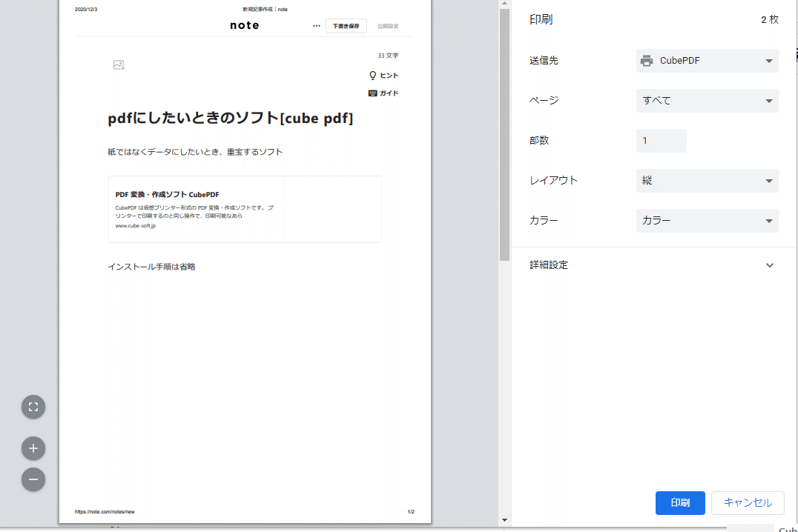The image size is (798, 532).
Task: Click the 紙ではなくデータにしたいとき paragraph
Action: [x=195, y=152]
